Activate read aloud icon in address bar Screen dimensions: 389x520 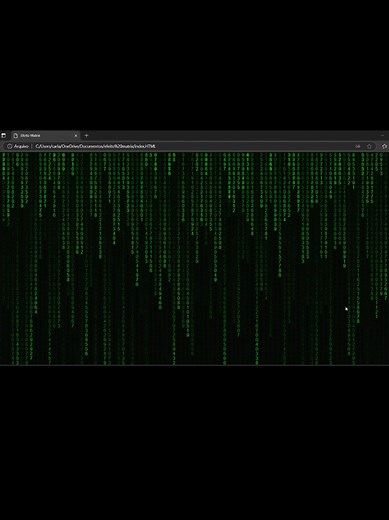click(x=358, y=146)
